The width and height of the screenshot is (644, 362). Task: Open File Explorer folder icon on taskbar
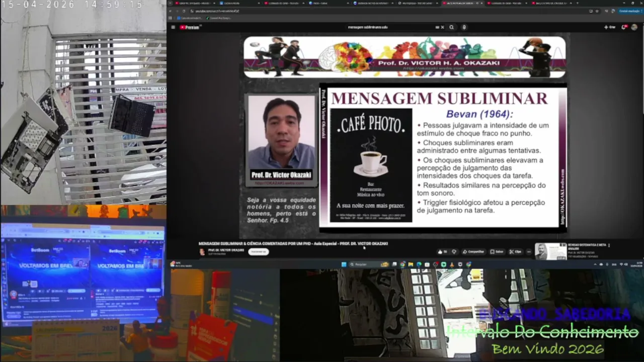pos(411,264)
